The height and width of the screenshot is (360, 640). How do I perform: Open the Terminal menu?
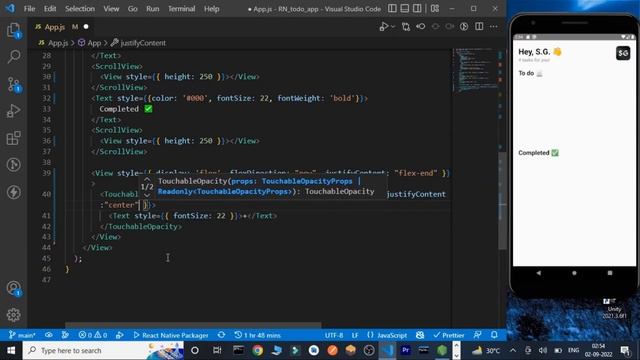181,9
